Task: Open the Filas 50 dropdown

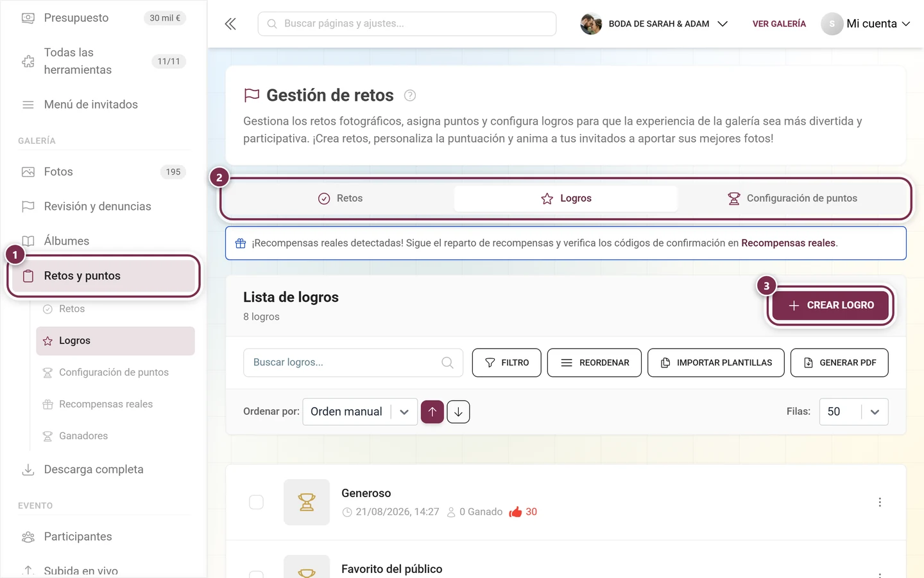Action: pyautogui.click(x=853, y=412)
